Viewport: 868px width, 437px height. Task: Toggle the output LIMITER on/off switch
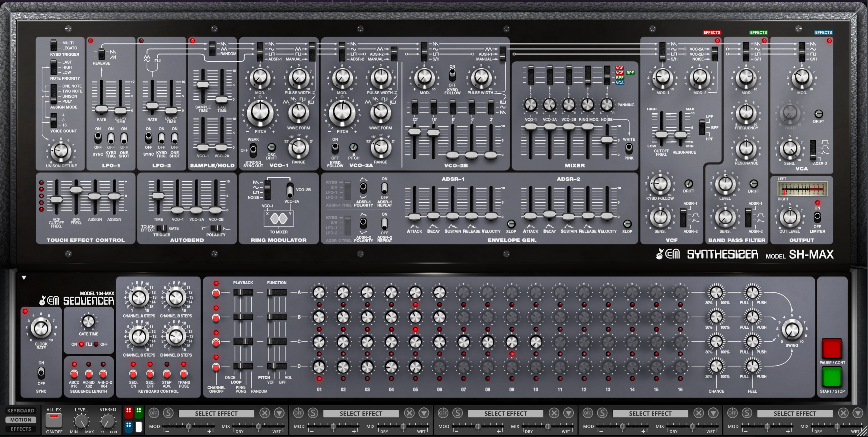[x=817, y=217]
